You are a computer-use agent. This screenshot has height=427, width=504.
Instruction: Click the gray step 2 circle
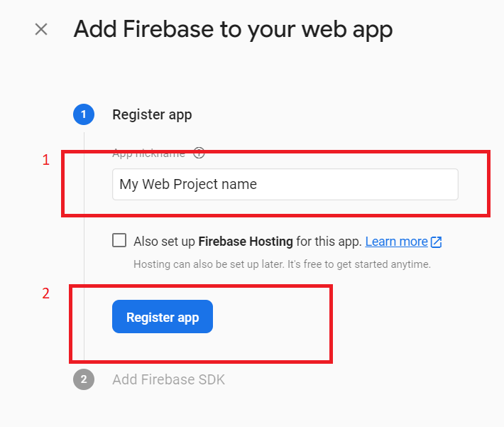click(x=84, y=379)
